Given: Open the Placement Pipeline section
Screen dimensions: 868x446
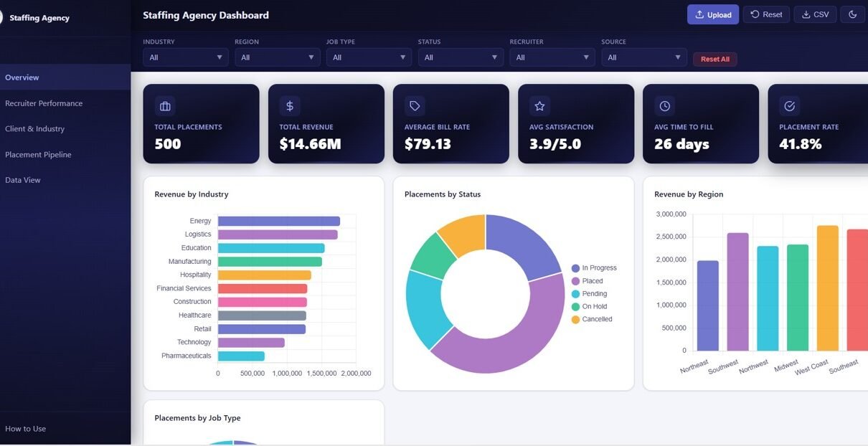Looking at the screenshot, I should pos(38,155).
